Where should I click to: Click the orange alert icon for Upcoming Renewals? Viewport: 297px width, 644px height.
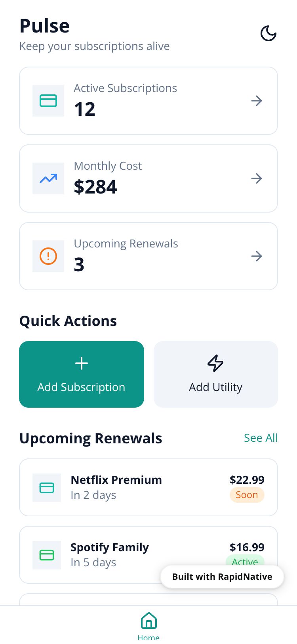point(48,256)
